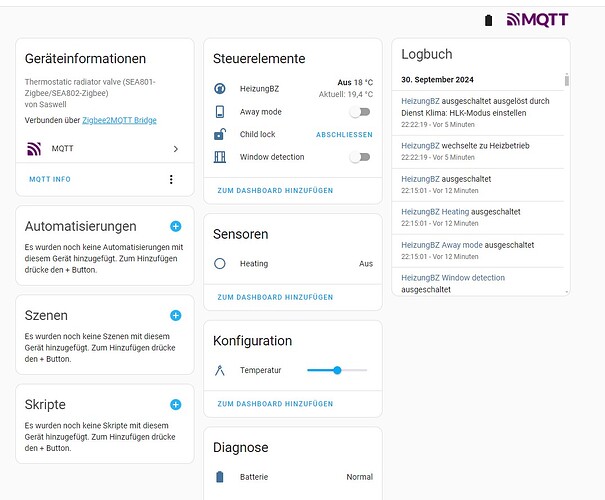Click MQTT INFO button
Viewport: 605px width, 500px height.
50,179
